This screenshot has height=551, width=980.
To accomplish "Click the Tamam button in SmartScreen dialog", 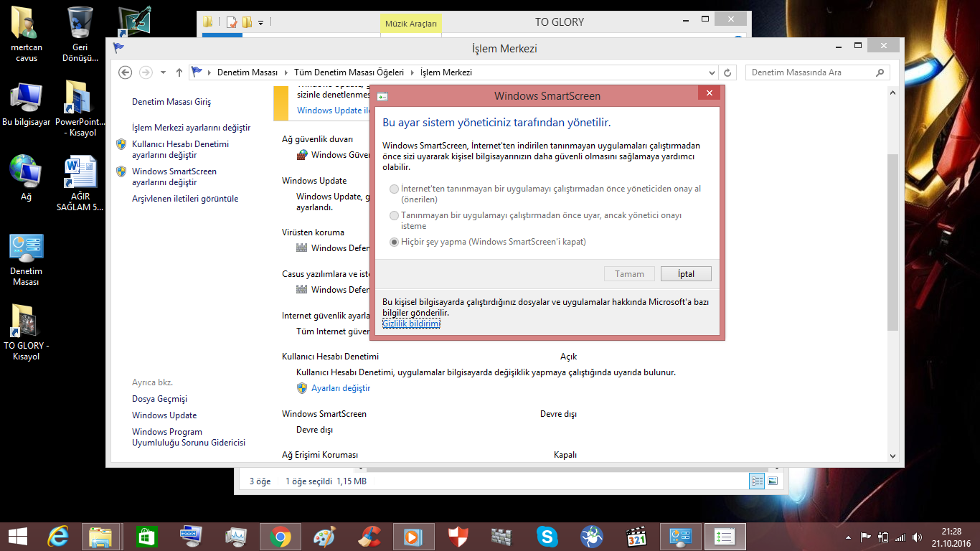I will coord(629,273).
